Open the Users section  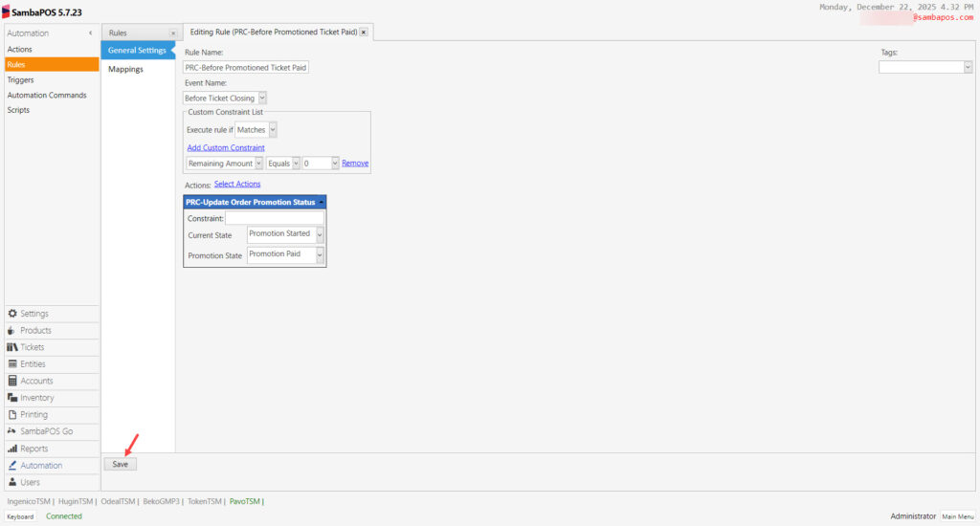click(30, 482)
